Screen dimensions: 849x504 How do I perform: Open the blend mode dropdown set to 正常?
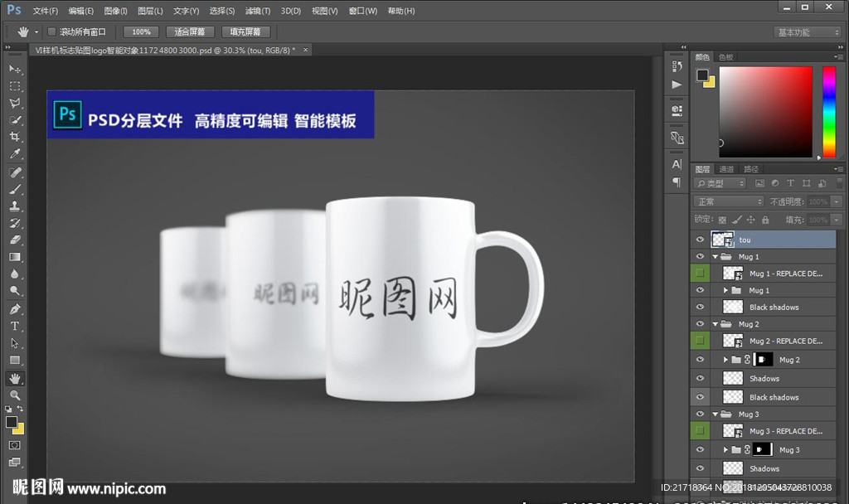coord(728,201)
